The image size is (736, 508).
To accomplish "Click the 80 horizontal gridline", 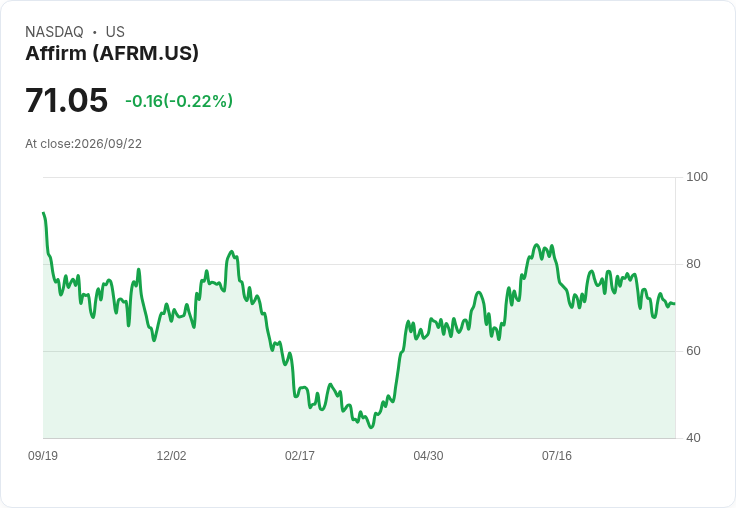I will 359,264.
